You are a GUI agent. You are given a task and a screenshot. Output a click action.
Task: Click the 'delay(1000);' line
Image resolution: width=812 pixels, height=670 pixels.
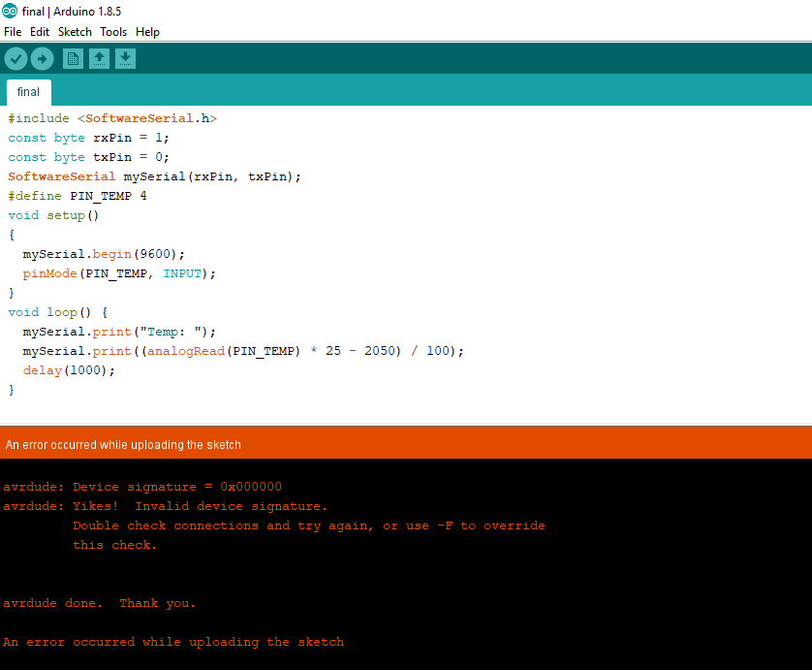point(69,370)
